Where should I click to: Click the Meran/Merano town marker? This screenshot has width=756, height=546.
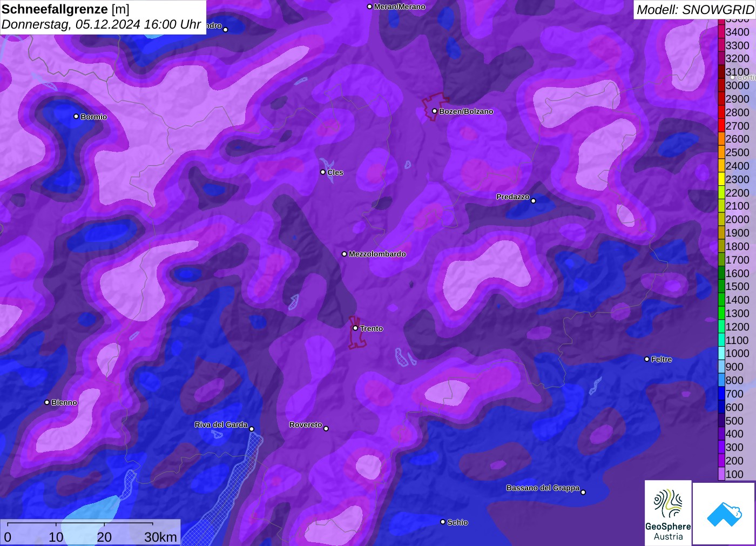[x=370, y=7]
